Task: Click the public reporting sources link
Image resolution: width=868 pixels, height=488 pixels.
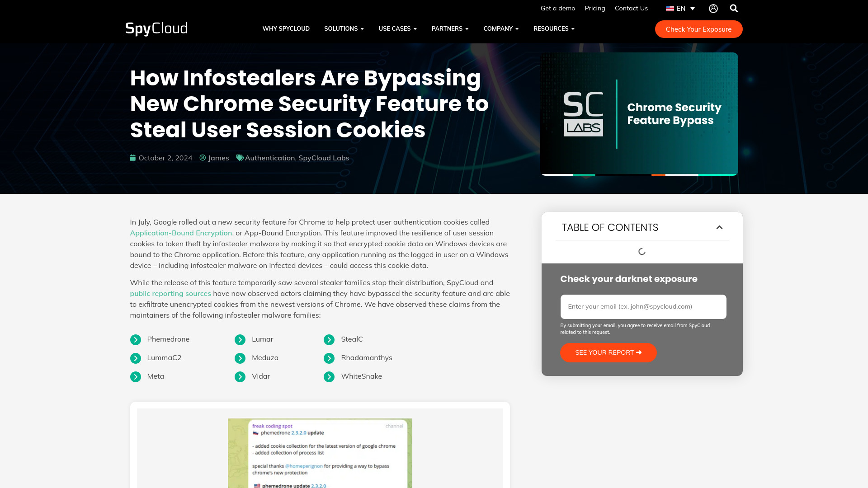Action: pos(170,293)
